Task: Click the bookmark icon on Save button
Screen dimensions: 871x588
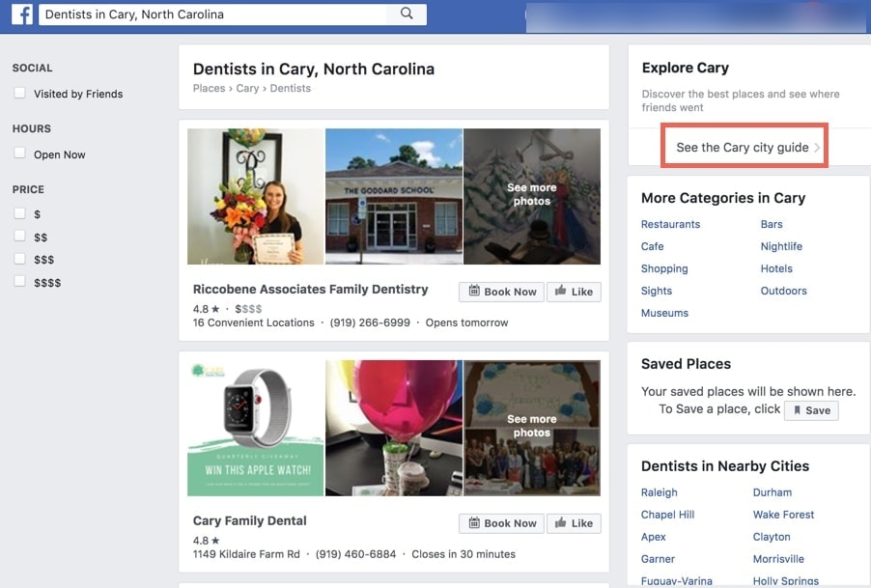Action: pos(797,410)
